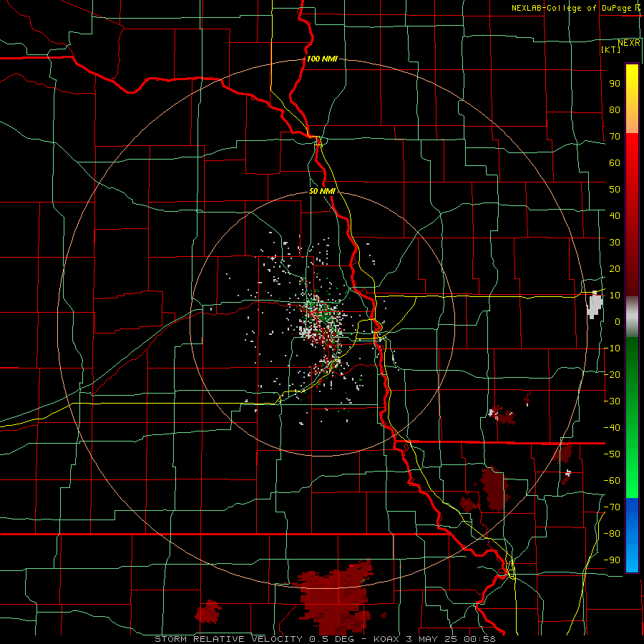
Task: Pick the -90 scale value
Action: point(612,560)
